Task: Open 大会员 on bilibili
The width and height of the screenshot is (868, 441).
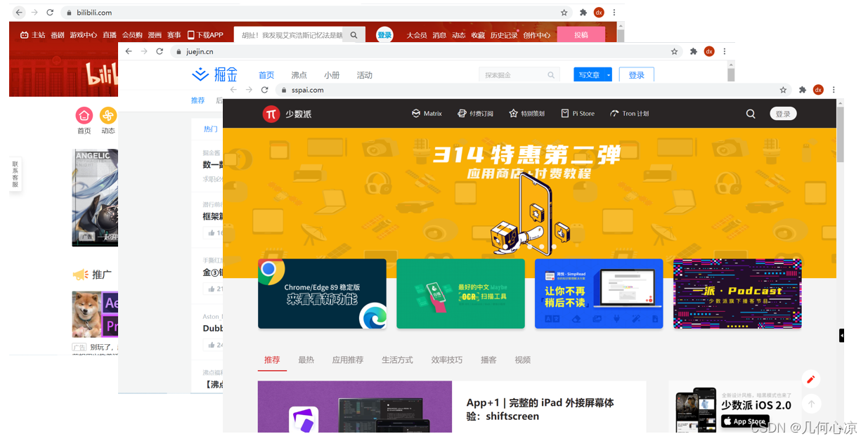Action: click(417, 35)
